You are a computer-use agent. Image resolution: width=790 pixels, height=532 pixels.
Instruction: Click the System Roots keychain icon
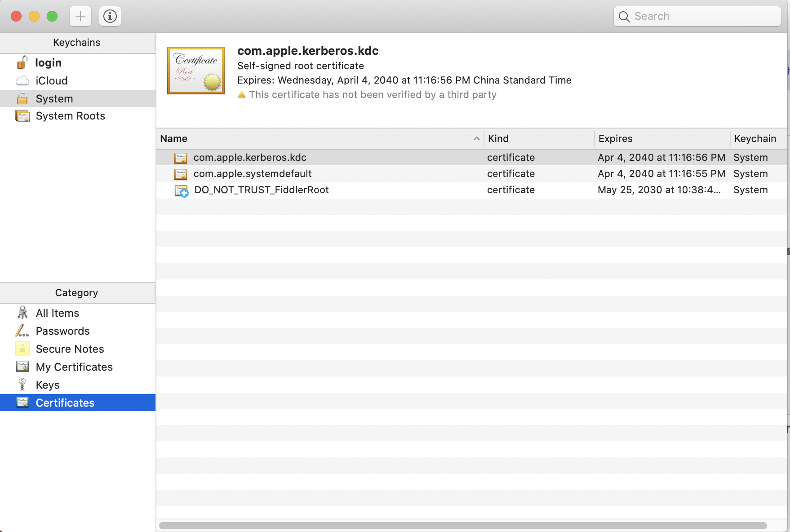[22, 116]
